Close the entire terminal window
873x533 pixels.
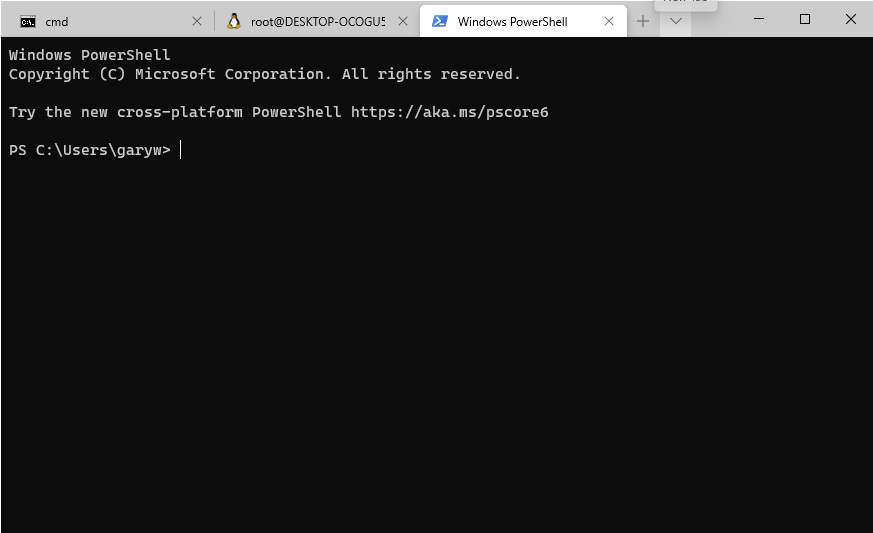coord(850,19)
